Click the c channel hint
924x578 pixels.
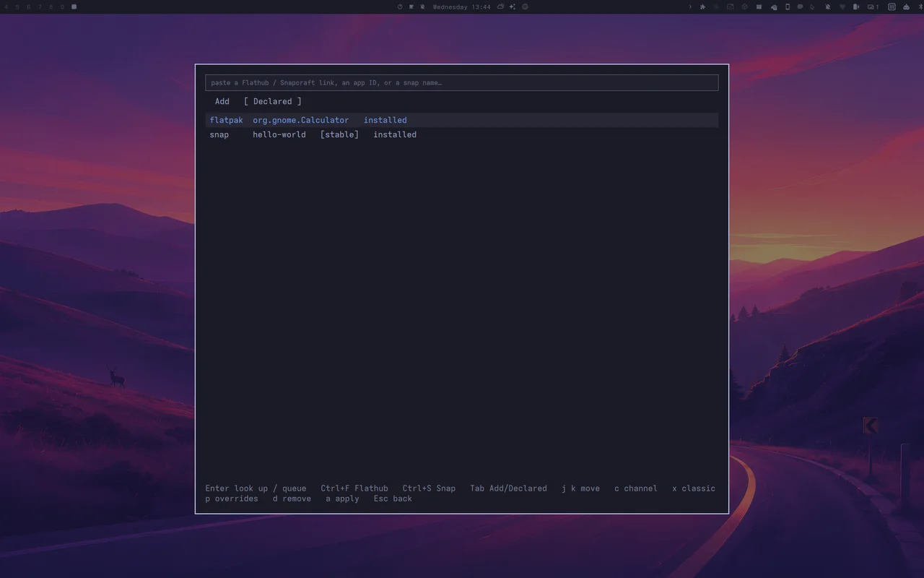(x=636, y=488)
